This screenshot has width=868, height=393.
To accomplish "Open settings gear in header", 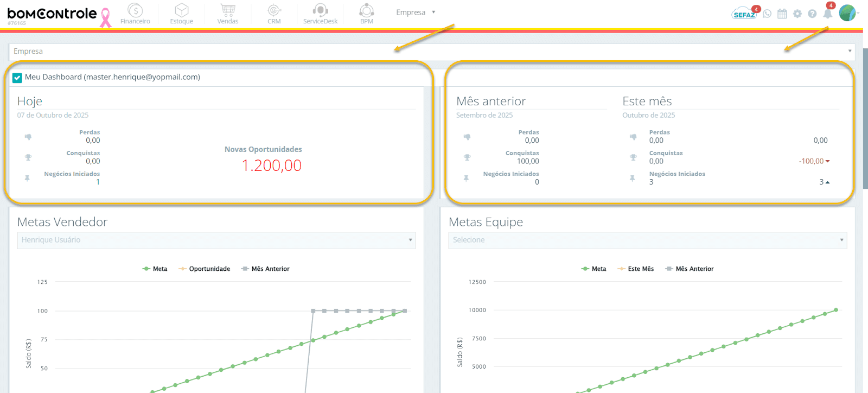I will pyautogui.click(x=797, y=14).
